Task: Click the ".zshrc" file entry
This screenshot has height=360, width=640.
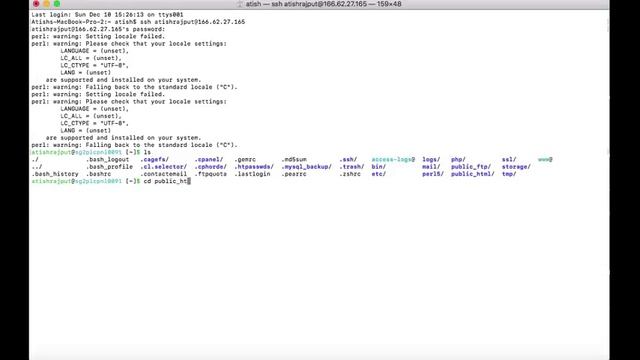Action: point(350,174)
